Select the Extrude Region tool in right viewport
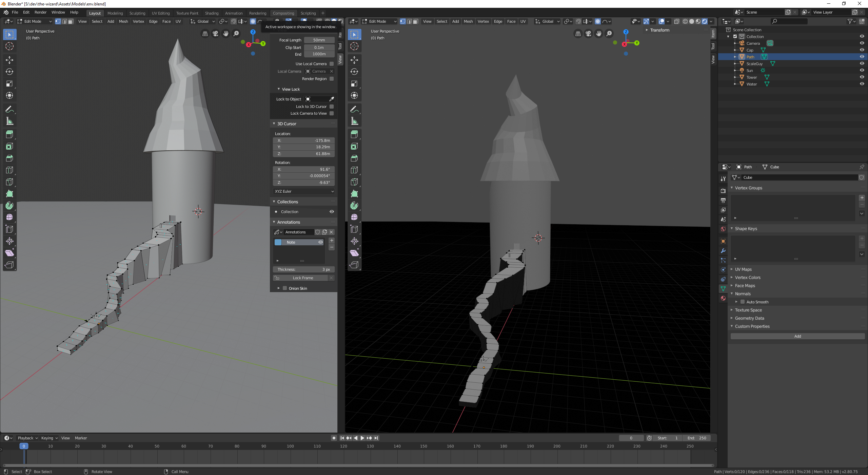 point(354,134)
